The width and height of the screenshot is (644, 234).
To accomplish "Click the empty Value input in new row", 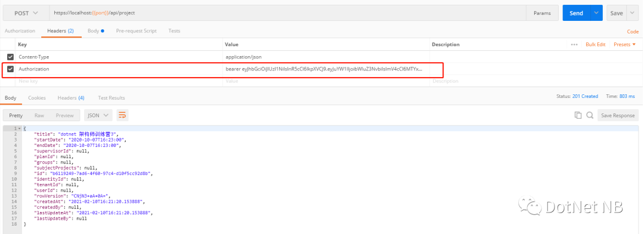I will click(327, 81).
